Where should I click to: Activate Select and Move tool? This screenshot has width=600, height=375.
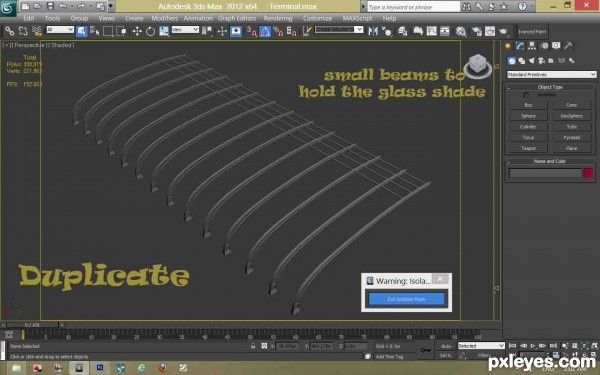(x=137, y=31)
